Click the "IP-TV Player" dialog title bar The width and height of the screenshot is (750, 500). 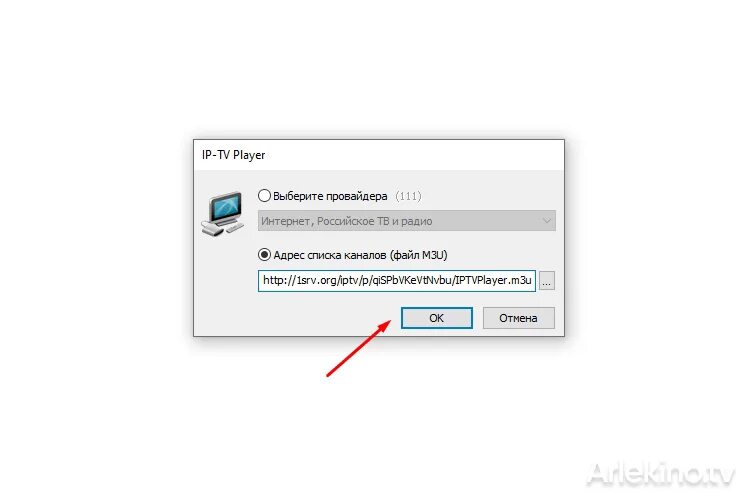379,155
